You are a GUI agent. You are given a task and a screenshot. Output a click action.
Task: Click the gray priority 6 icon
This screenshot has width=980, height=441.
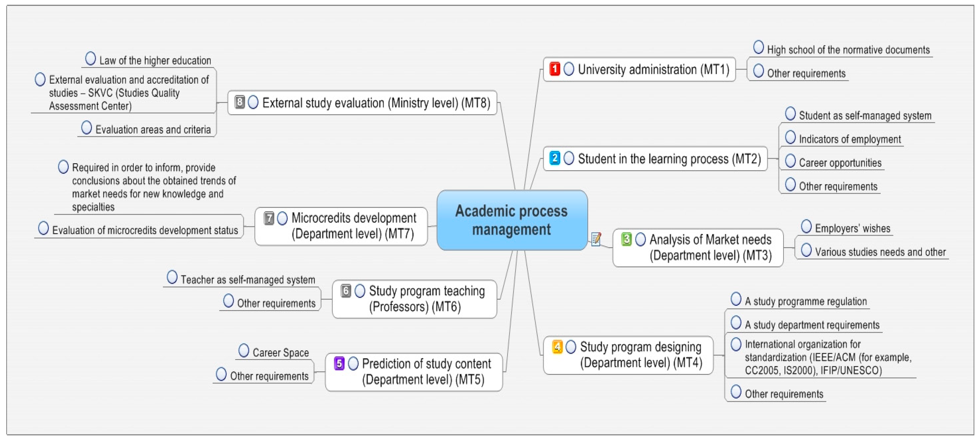345,291
